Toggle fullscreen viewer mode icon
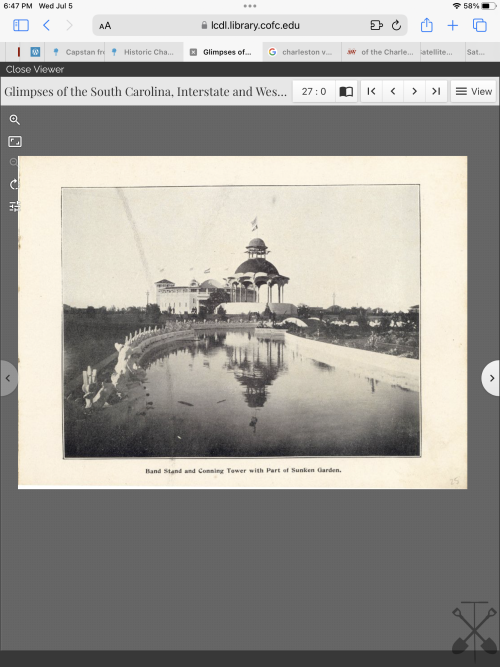This screenshot has height=667, width=500. 15,142
